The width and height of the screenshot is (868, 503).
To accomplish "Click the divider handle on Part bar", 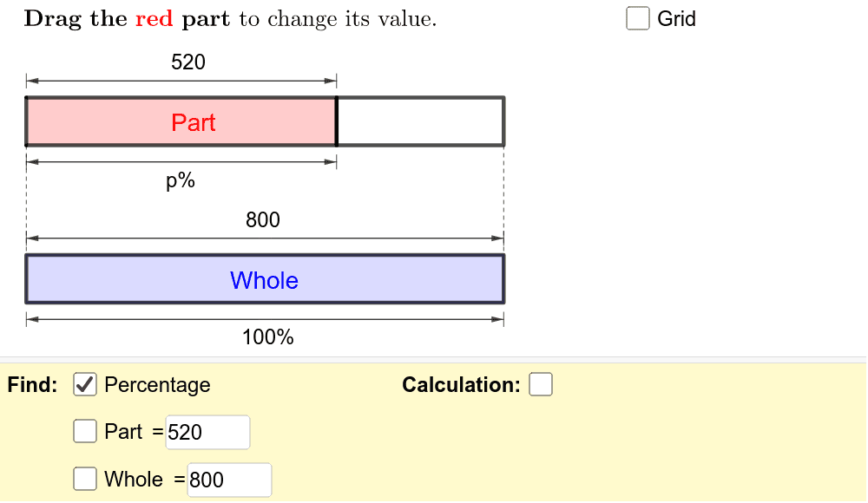I will pyautogui.click(x=337, y=121).
